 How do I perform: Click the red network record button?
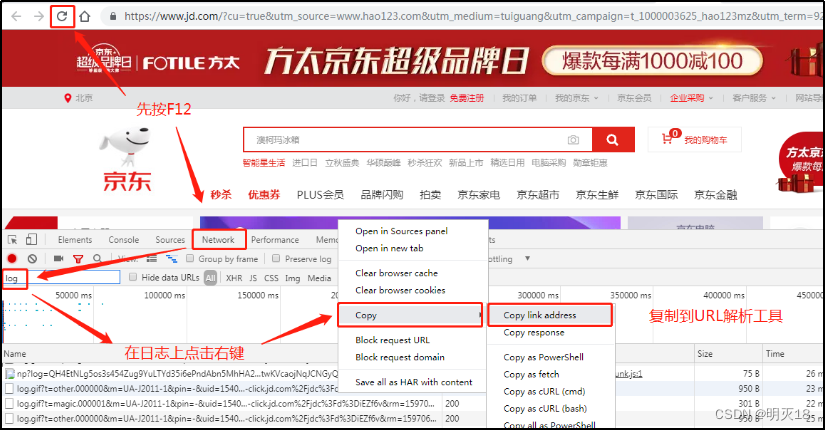coord(12,258)
